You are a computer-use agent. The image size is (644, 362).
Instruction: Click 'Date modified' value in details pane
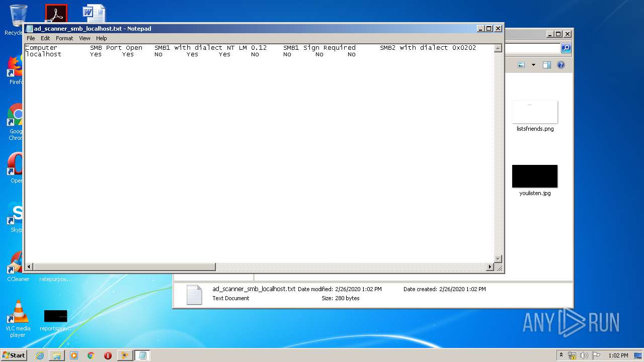(x=358, y=289)
